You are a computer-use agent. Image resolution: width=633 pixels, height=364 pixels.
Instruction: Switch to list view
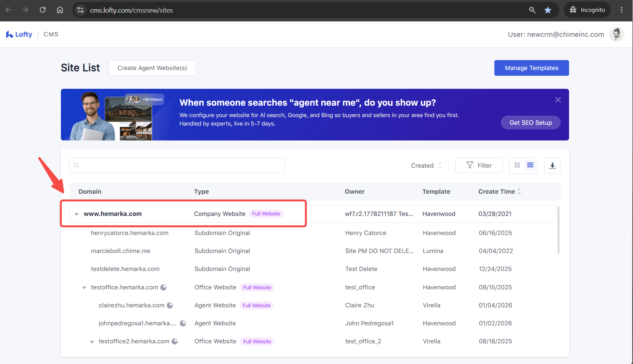tap(530, 165)
